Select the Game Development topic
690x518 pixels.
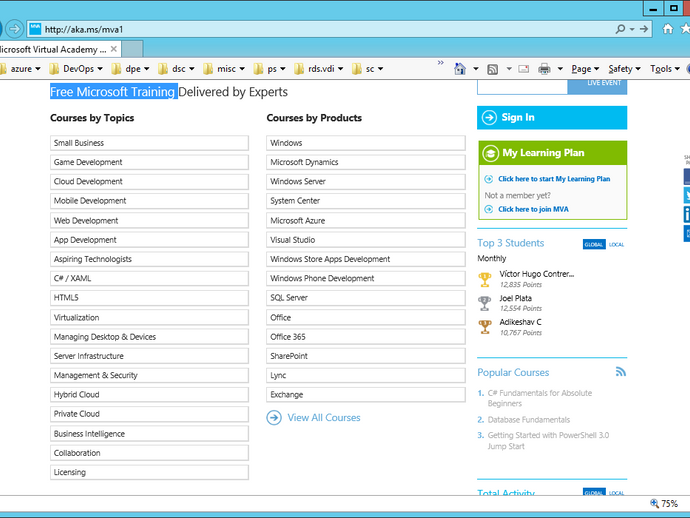pyautogui.click(x=149, y=162)
